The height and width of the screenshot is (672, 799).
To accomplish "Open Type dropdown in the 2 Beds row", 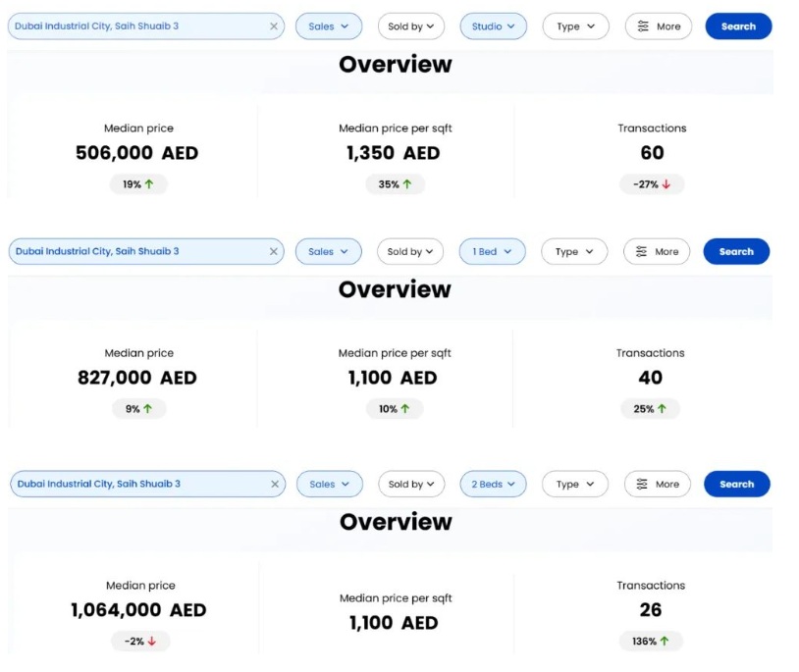I will tap(575, 485).
